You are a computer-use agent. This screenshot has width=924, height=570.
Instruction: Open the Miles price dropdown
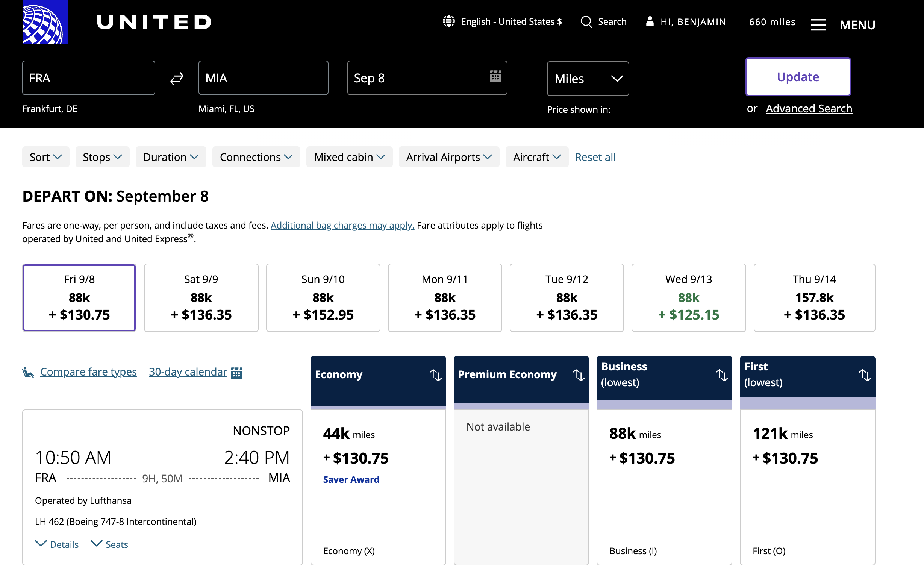(588, 79)
